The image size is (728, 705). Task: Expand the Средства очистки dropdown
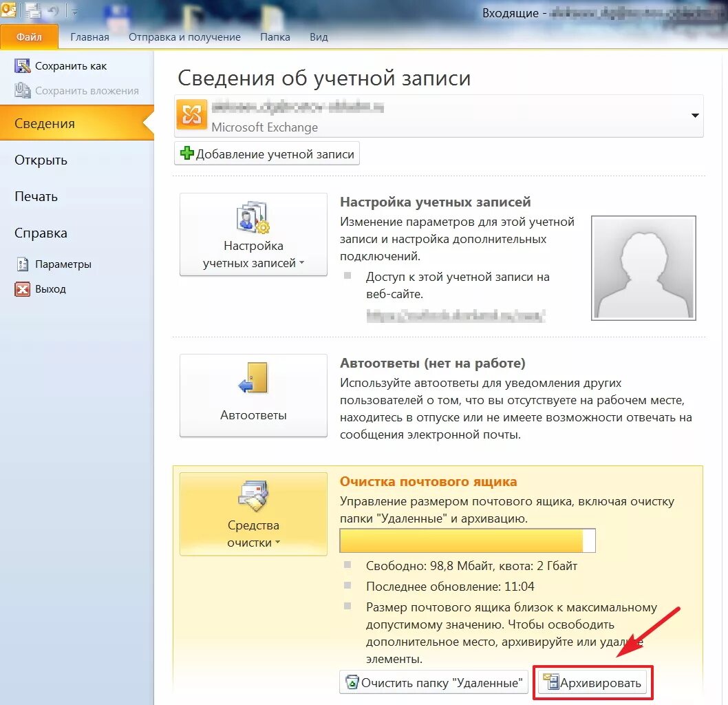[253, 514]
